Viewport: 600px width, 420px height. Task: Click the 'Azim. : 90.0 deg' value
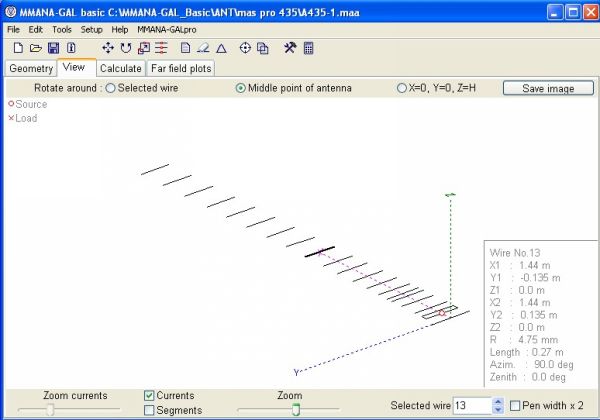(x=532, y=365)
